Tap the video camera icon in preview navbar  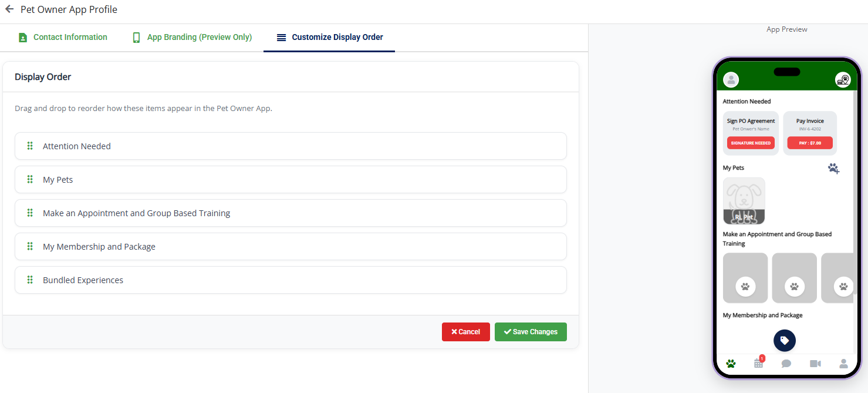tap(815, 364)
